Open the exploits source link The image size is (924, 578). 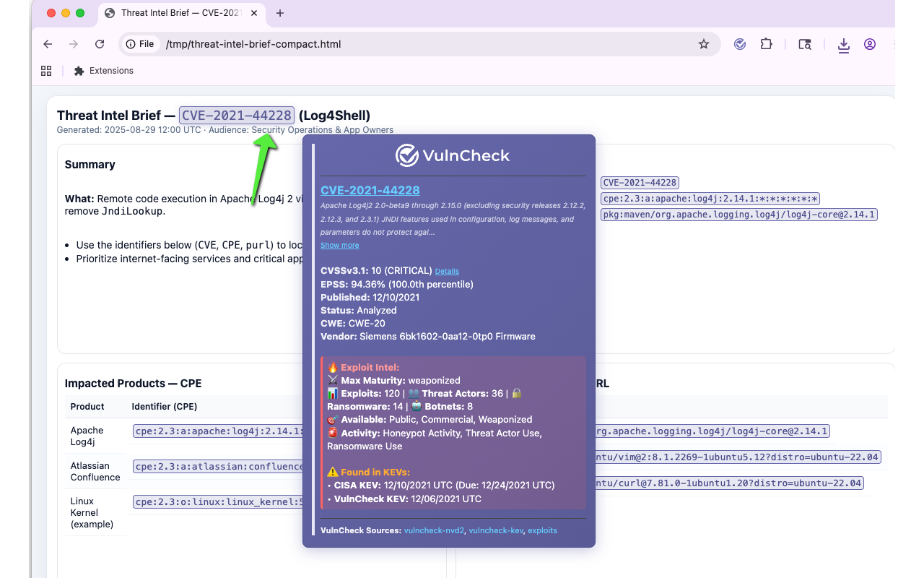click(542, 530)
